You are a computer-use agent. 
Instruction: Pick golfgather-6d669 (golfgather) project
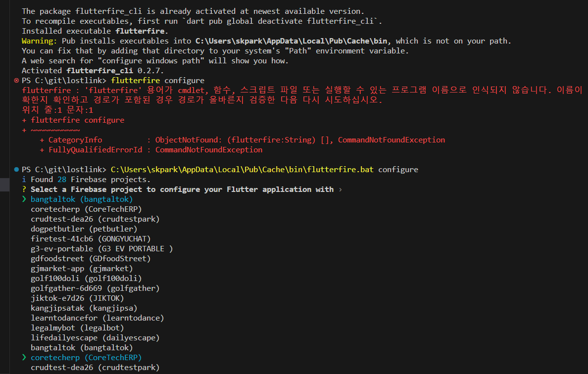(95, 288)
